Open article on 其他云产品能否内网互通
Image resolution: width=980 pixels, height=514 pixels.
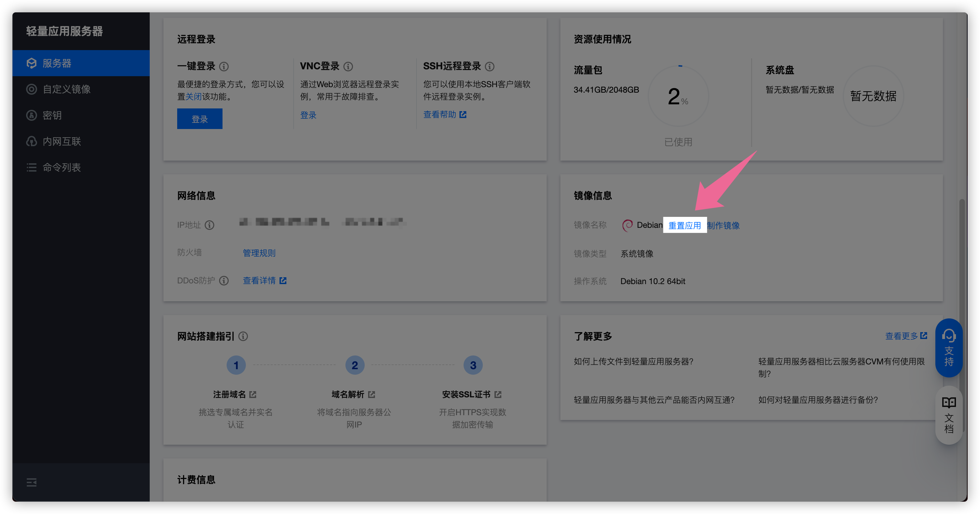[654, 400]
